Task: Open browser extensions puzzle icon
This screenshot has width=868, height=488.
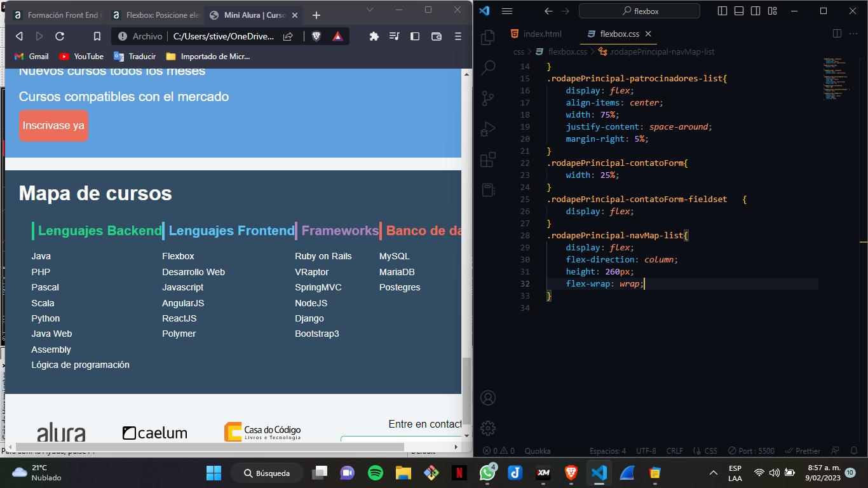Action: (374, 36)
